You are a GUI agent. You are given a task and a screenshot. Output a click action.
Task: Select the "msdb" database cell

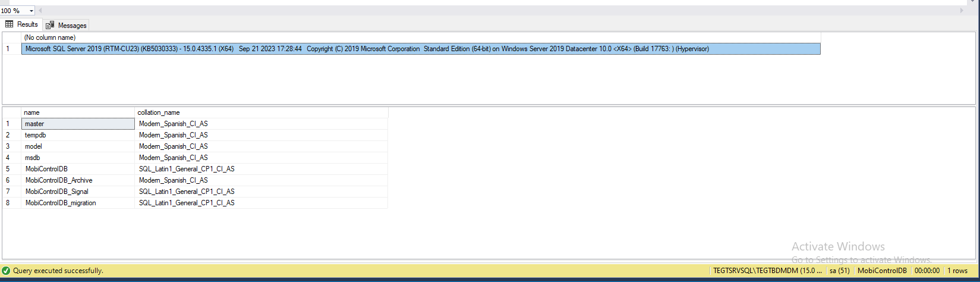(x=78, y=158)
